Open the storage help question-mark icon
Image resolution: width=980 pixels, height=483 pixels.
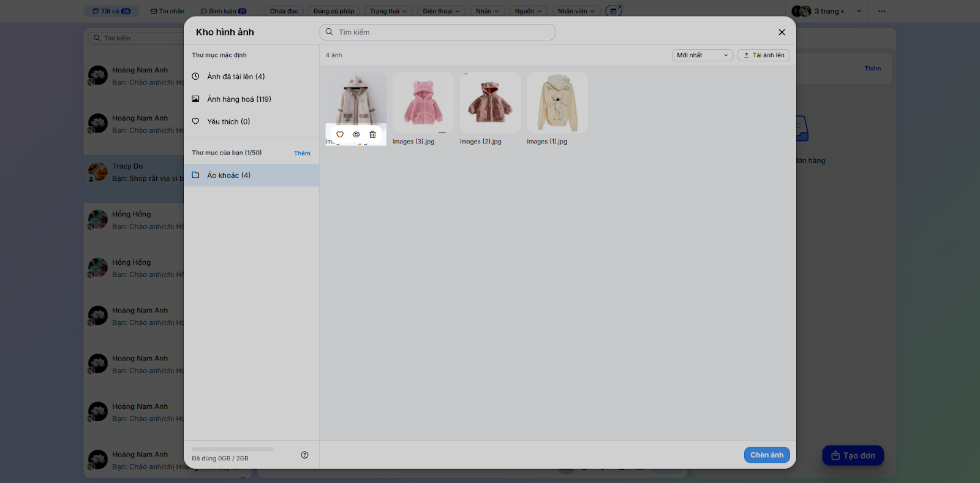[x=305, y=455]
